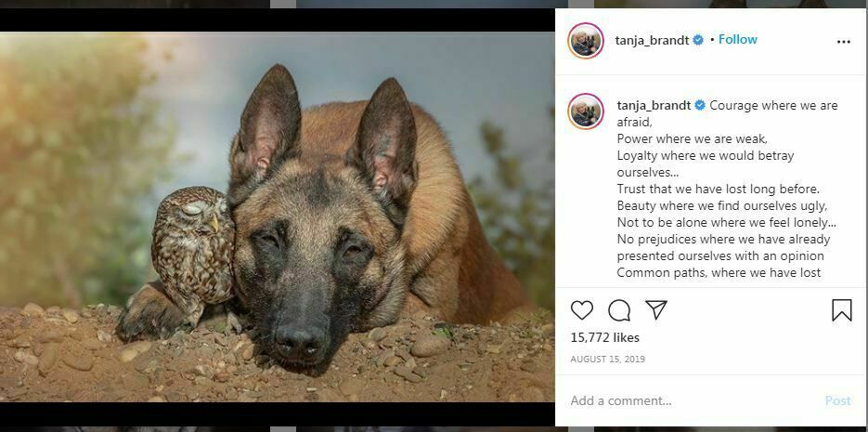The height and width of the screenshot is (432, 868).
Task: Click the paper plane share icon
Action: point(656,310)
